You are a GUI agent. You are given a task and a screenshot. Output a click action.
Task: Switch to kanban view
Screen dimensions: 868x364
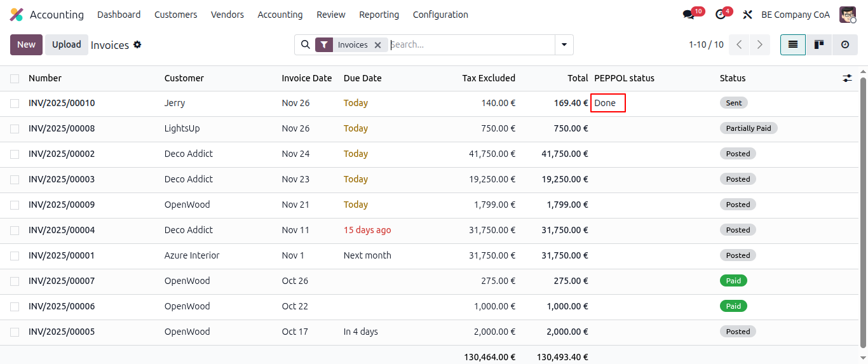pos(819,44)
